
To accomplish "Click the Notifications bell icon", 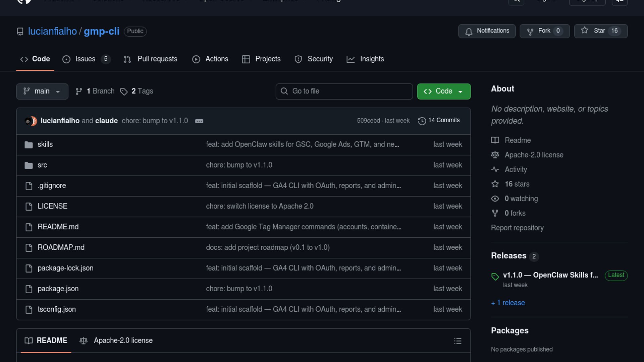I will point(469,32).
